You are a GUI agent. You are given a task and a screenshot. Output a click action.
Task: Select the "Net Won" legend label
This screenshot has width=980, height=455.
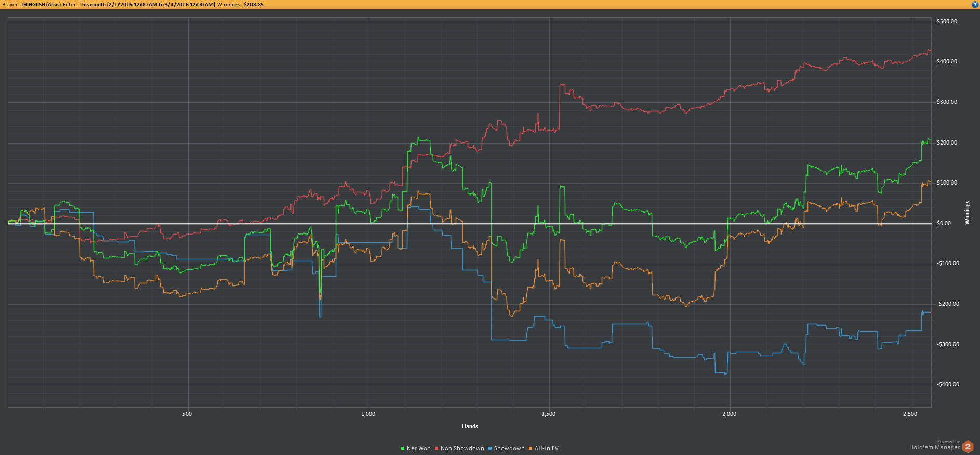tap(419, 448)
